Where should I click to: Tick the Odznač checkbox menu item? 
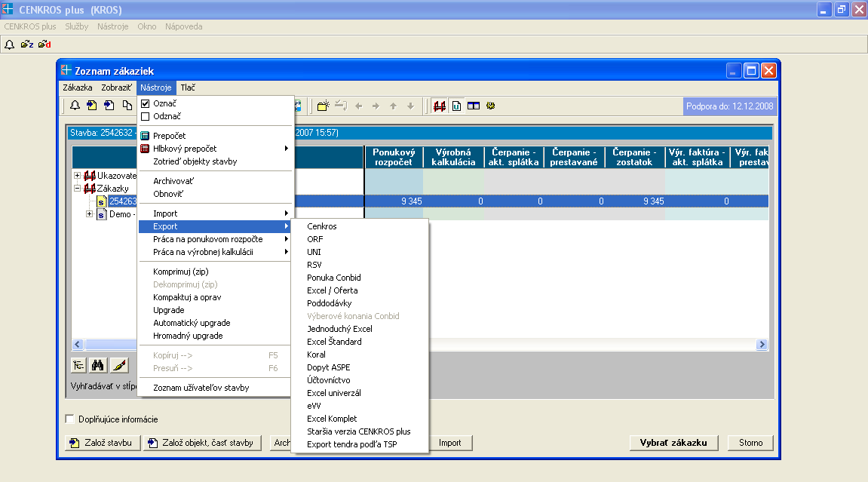pos(145,116)
